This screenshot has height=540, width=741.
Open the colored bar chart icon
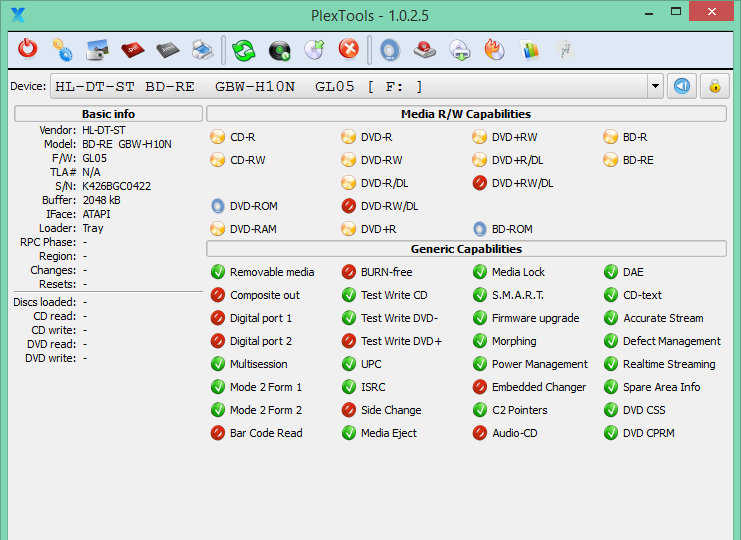click(530, 50)
